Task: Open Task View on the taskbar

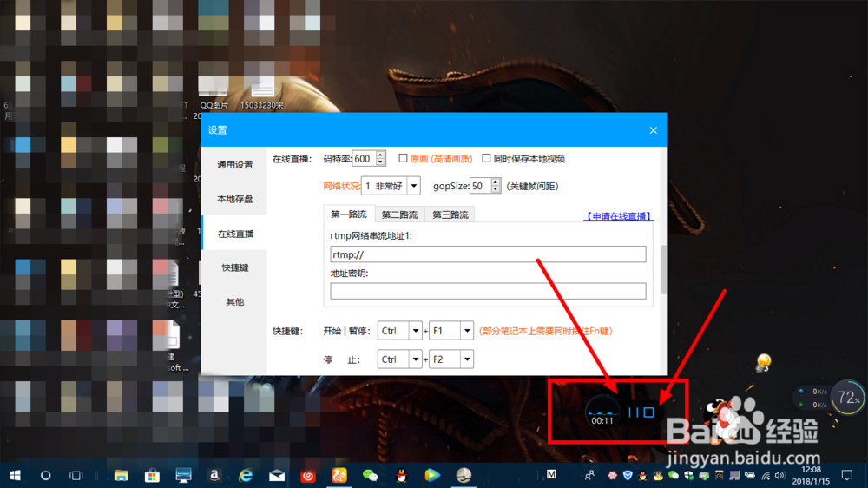Action: click(x=76, y=475)
